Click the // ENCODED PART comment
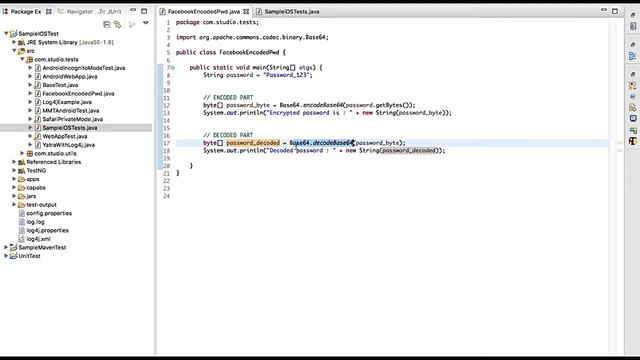The image size is (640, 360). click(x=228, y=98)
